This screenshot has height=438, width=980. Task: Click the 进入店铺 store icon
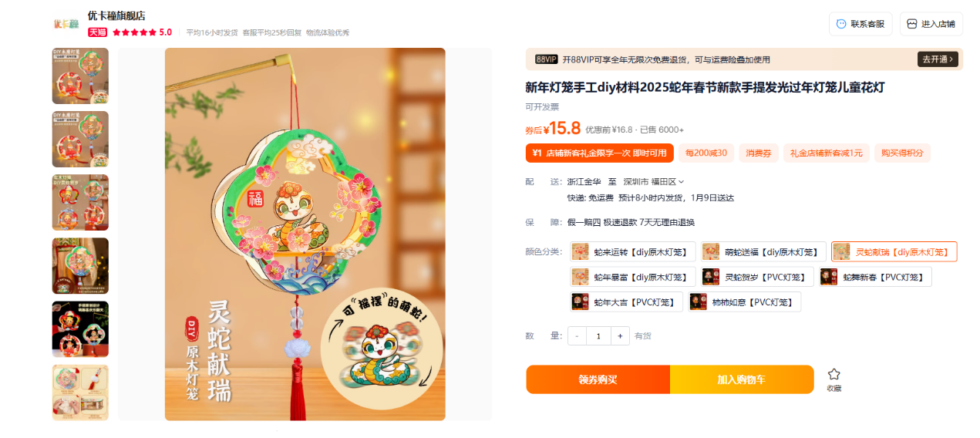pyautogui.click(x=912, y=24)
